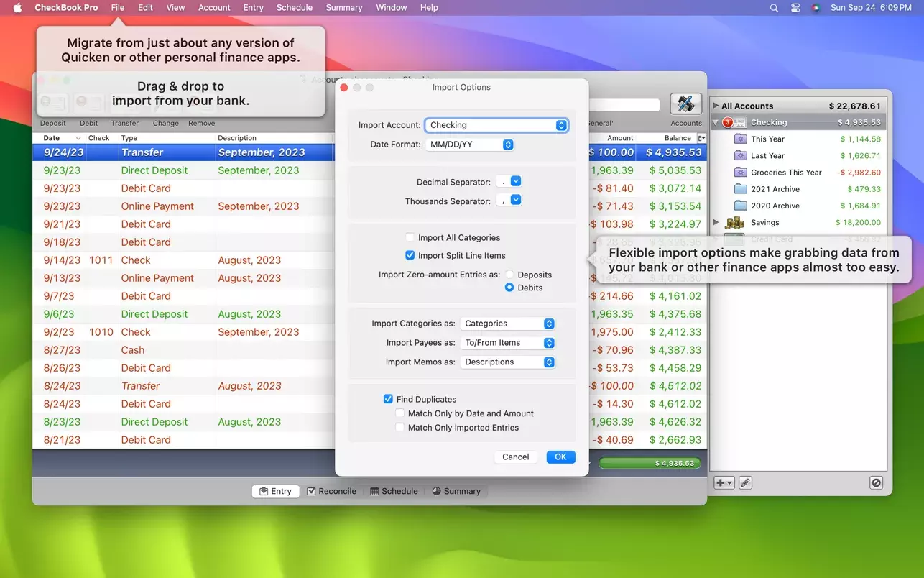Image resolution: width=924 pixels, height=578 pixels.
Task: Select the Deposits radio button
Action: 509,275
